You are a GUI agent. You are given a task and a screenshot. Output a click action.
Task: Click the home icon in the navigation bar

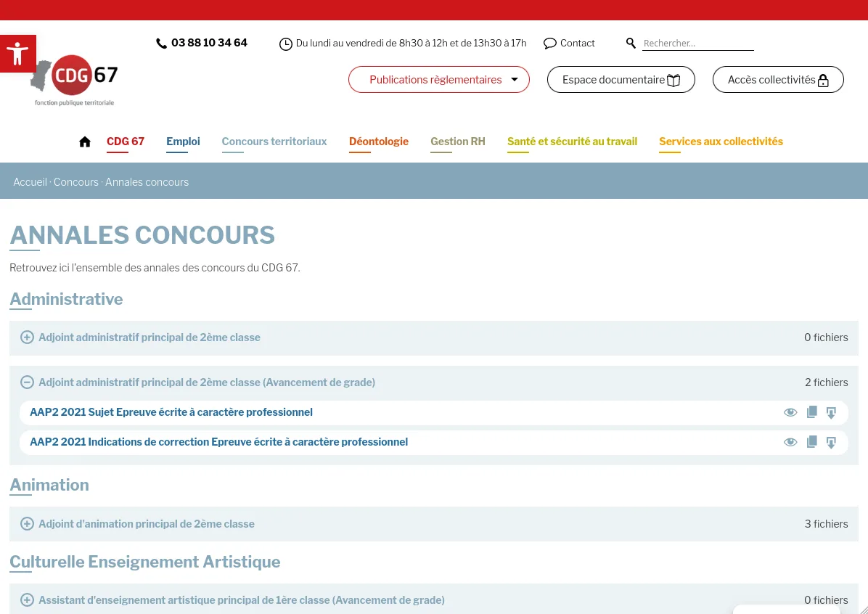(x=85, y=142)
